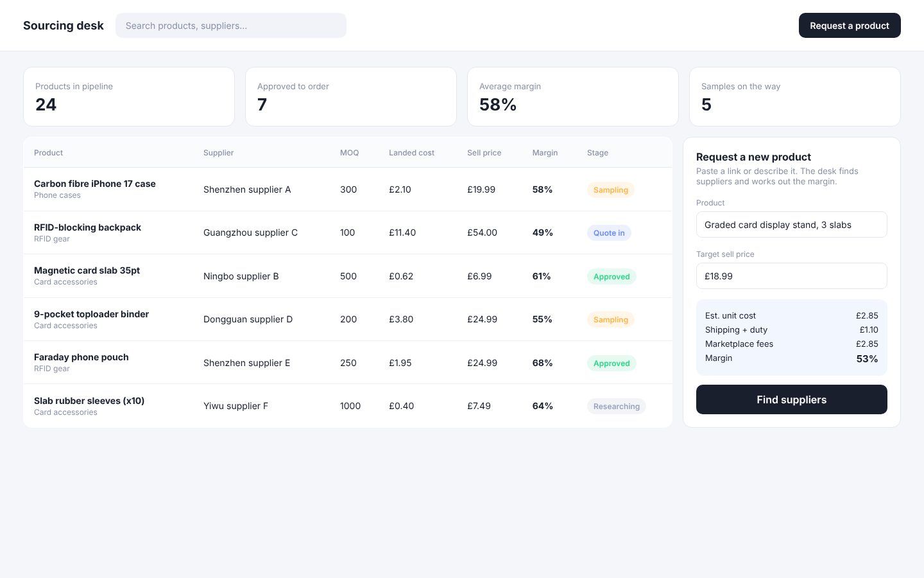
Task: Click the Shipping + duty £1.10 value
Action: pyautogui.click(x=869, y=329)
